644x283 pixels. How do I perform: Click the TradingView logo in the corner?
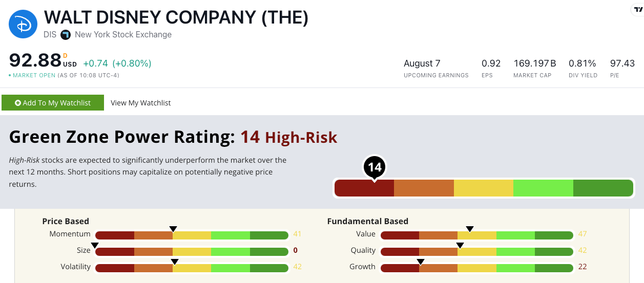click(637, 10)
